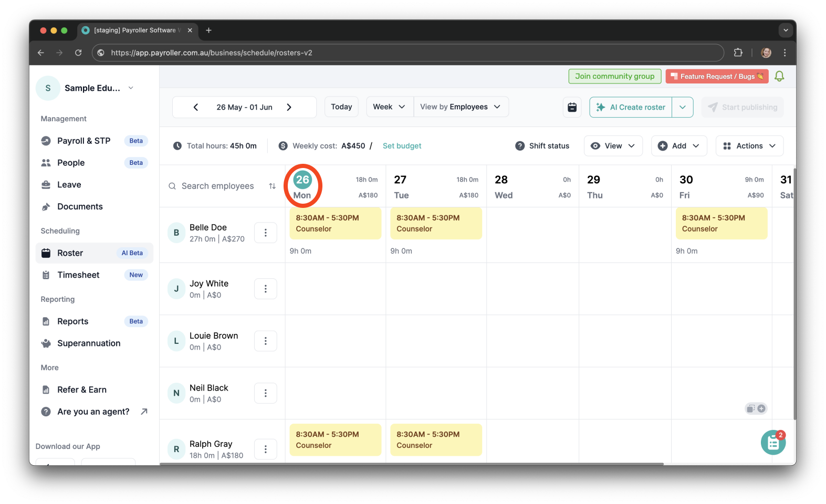Click Chrome profile avatar
Viewport: 826px width, 504px height.
coord(766,52)
